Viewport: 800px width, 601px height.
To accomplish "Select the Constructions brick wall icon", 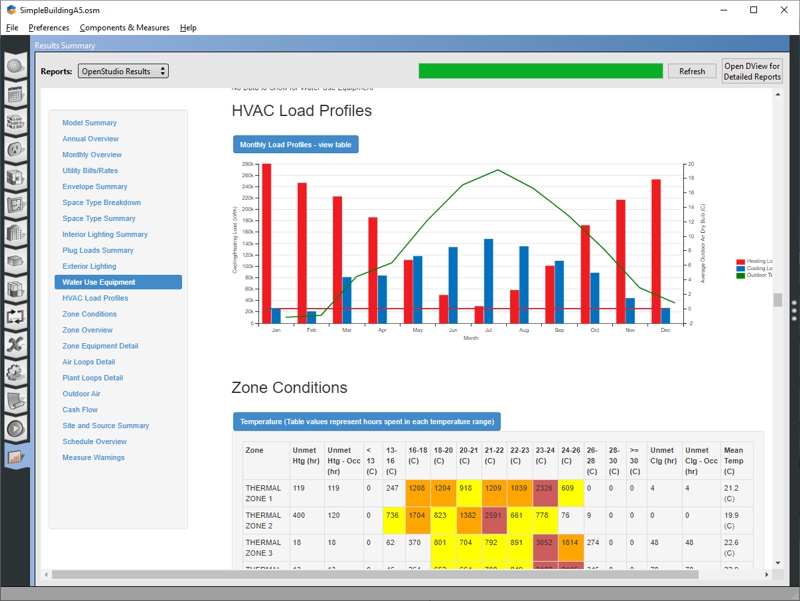I will [x=16, y=124].
